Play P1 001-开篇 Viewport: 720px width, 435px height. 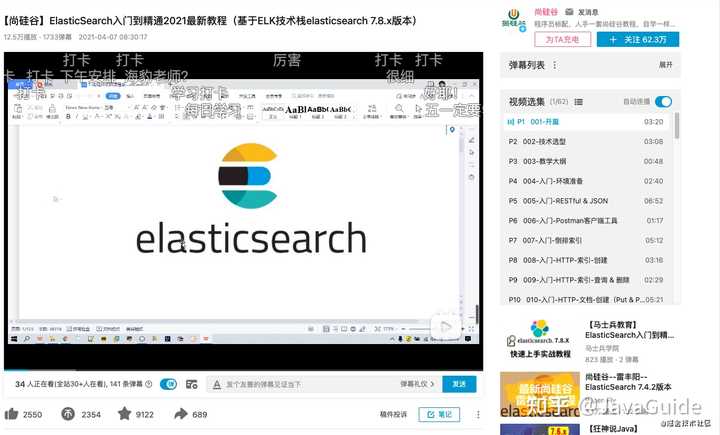tap(585, 122)
